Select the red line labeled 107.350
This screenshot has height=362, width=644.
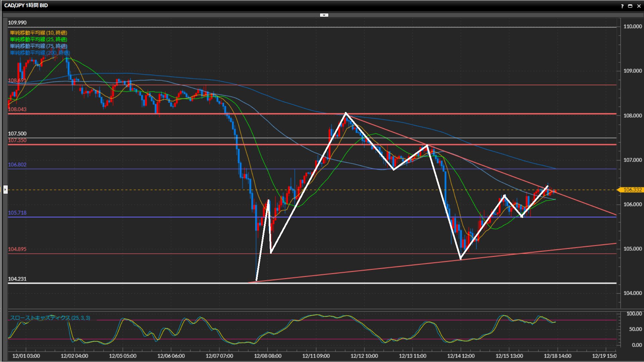[134, 144]
